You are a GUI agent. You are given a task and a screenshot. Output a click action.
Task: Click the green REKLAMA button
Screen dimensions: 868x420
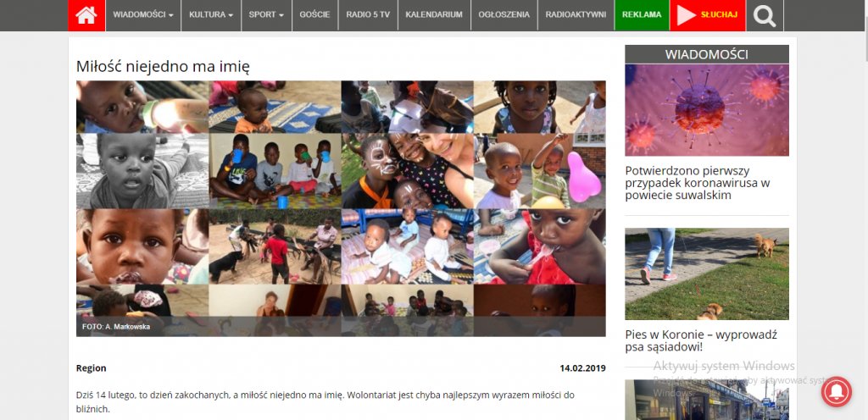642,15
